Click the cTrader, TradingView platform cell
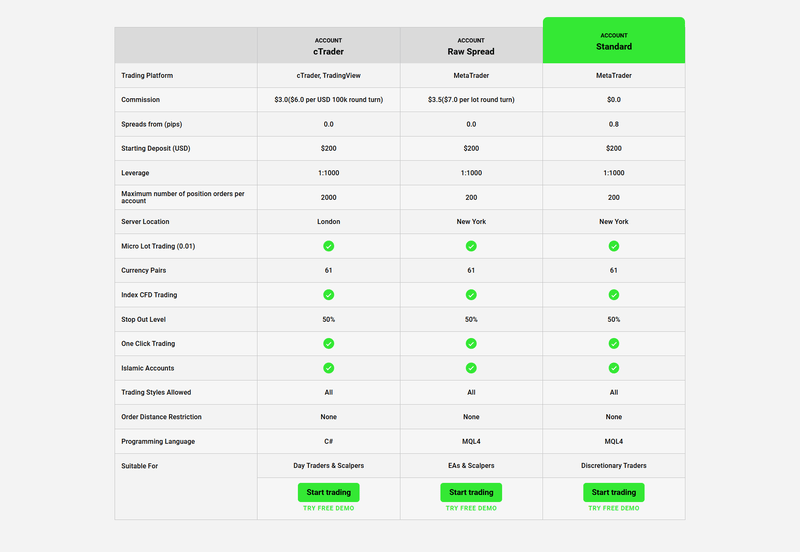 pos(329,76)
